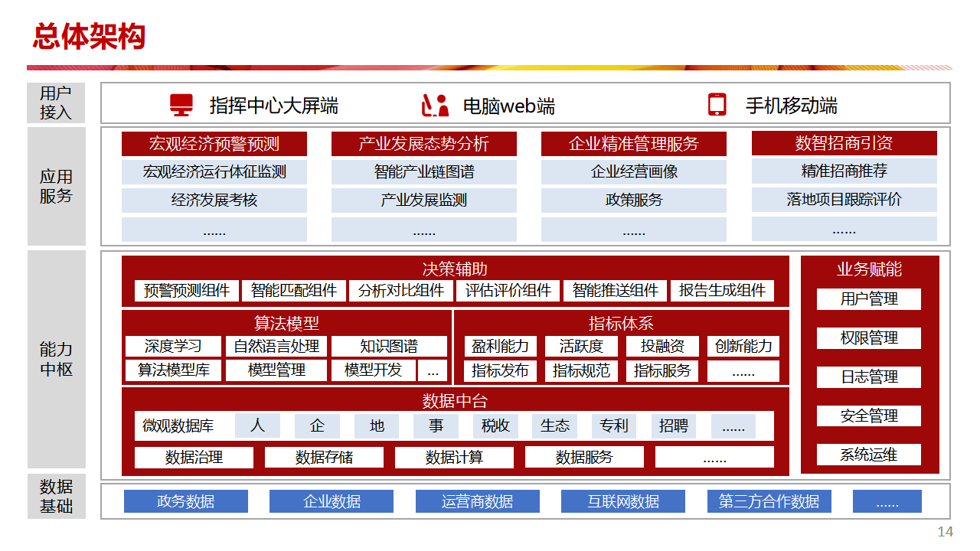This screenshot has width=980, height=551.
Task: Click the 宏观经济预警预测 header
Action: click(214, 144)
